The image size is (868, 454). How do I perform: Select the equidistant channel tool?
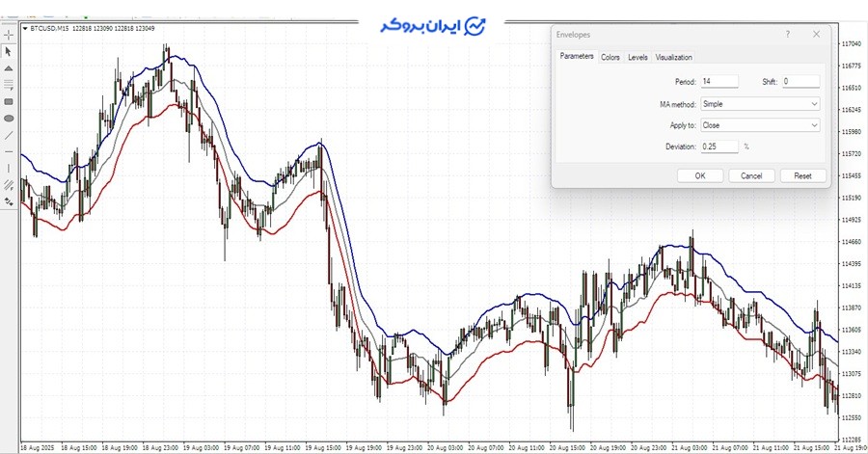pyautogui.click(x=9, y=184)
